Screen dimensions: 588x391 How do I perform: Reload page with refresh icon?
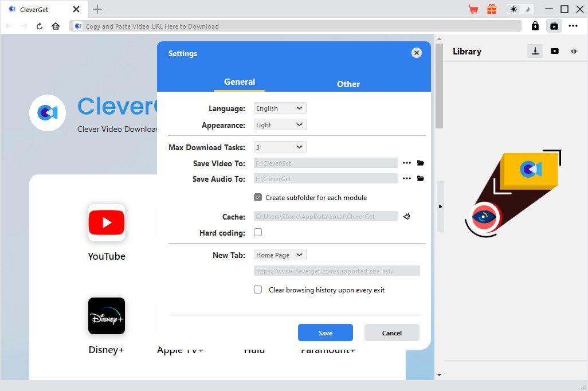point(40,26)
